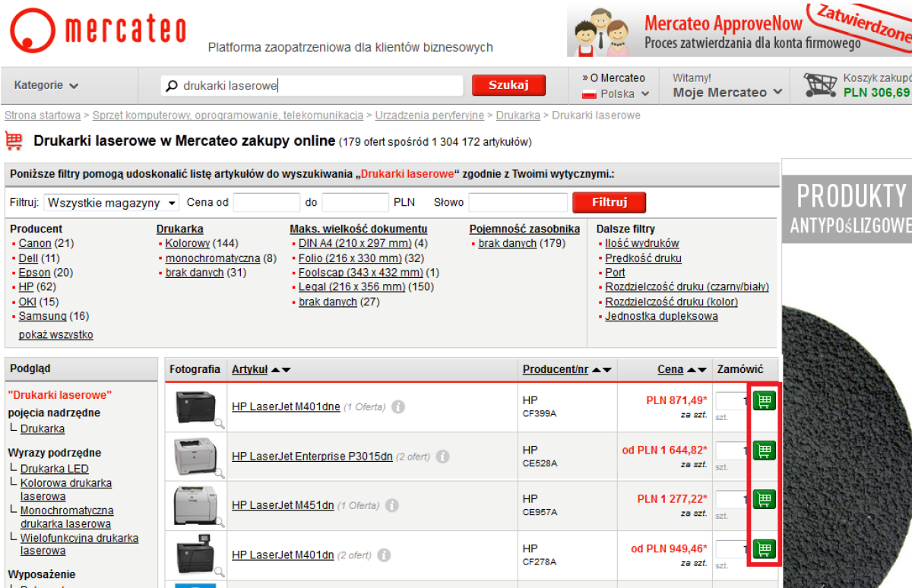Open the shopping cart icon in header
The image size is (912, 588).
coord(820,85)
